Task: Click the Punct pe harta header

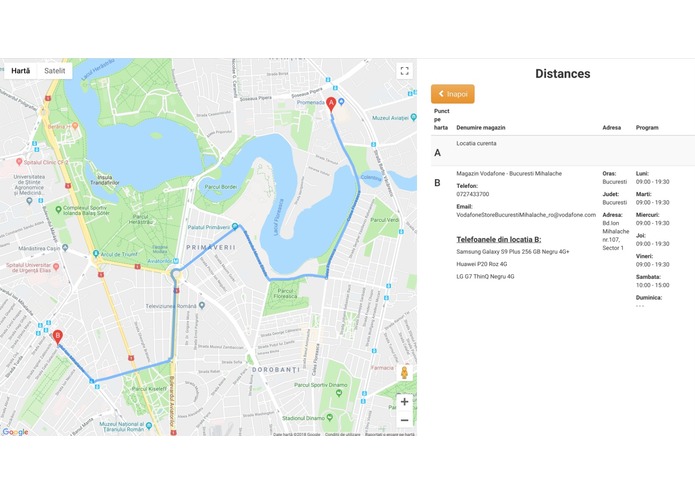Action: coord(441,119)
